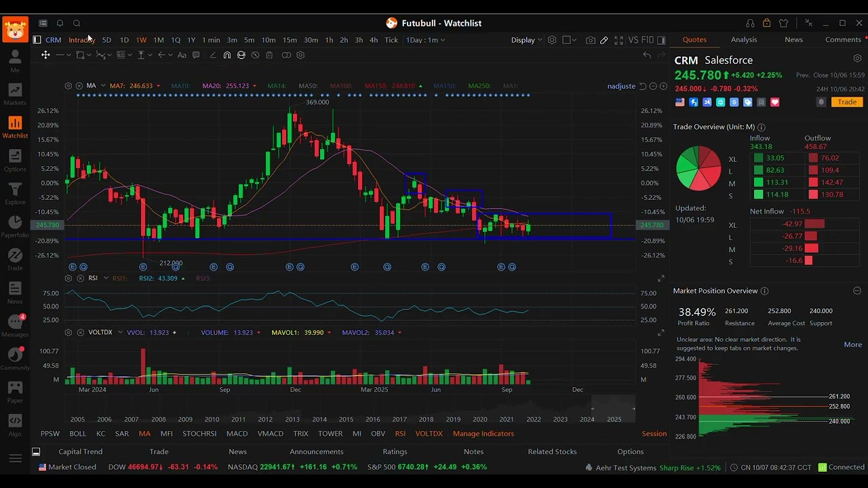
Task: Toggle the KC indicator
Action: [x=100, y=434]
